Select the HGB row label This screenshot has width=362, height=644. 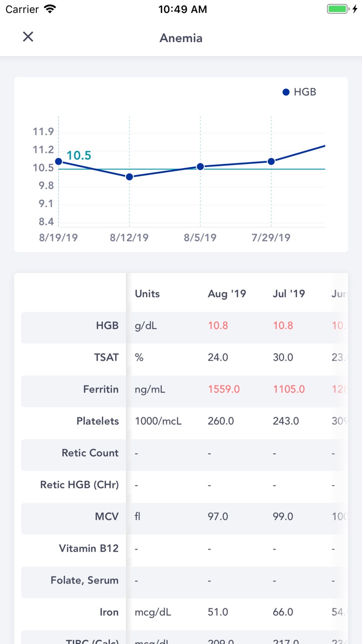pyautogui.click(x=107, y=325)
